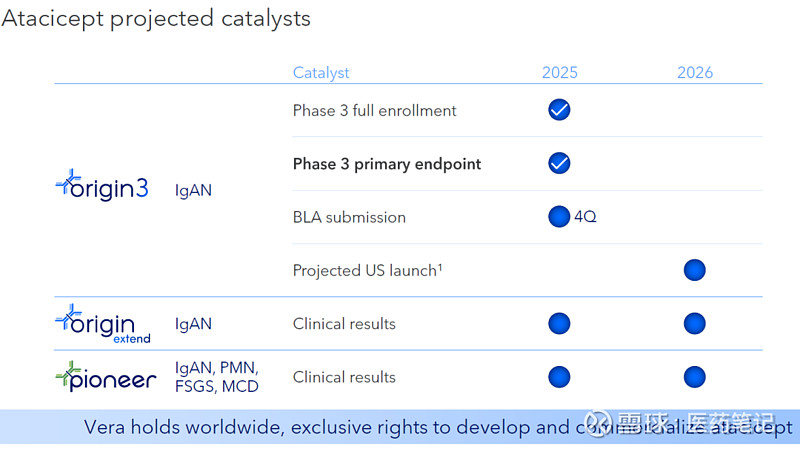The image size is (800, 449).
Task: Click the Atacicept projected catalysts title
Action: coord(156,19)
